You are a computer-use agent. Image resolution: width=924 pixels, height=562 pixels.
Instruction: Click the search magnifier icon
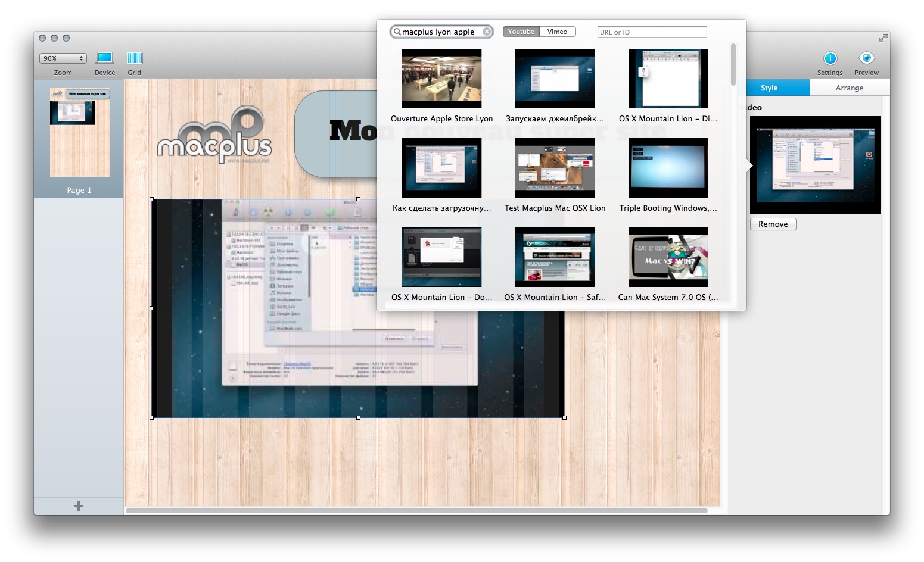(397, 32)
